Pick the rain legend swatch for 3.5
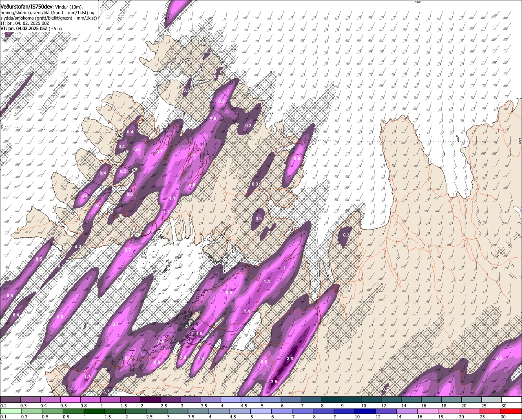 (x=199, y=411)
